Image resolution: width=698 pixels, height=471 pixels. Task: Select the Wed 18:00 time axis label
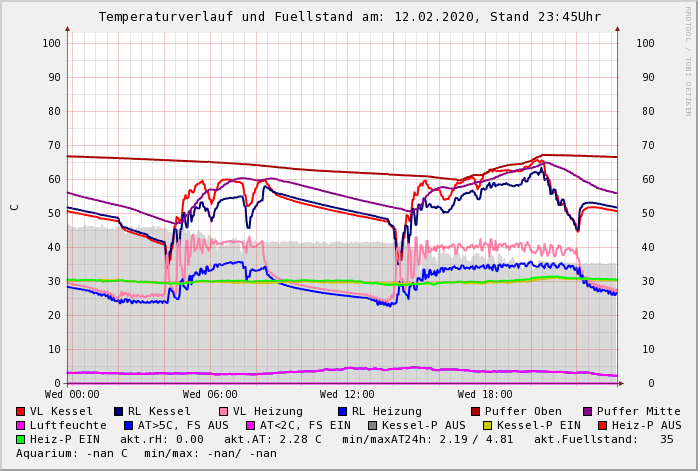[485, 395]
